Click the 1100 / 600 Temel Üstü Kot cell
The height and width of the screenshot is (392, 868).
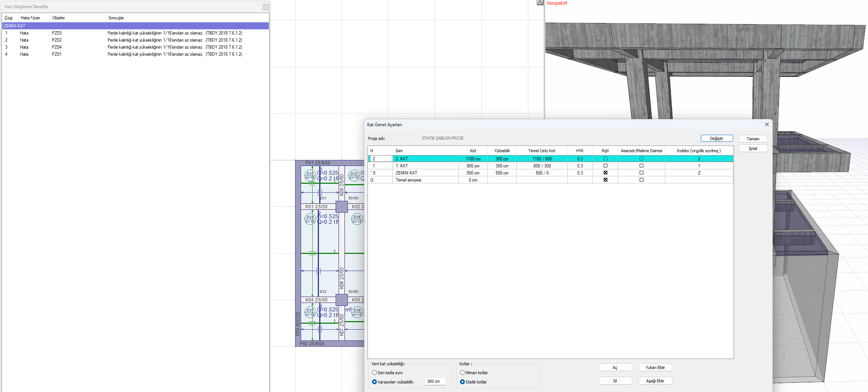coord(542,159)
